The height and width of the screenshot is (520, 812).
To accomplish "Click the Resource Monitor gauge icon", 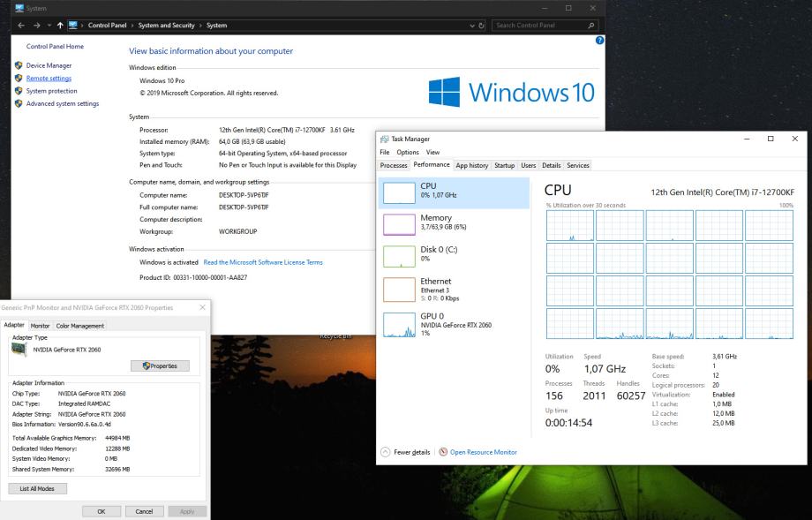I will pos(443,452).
